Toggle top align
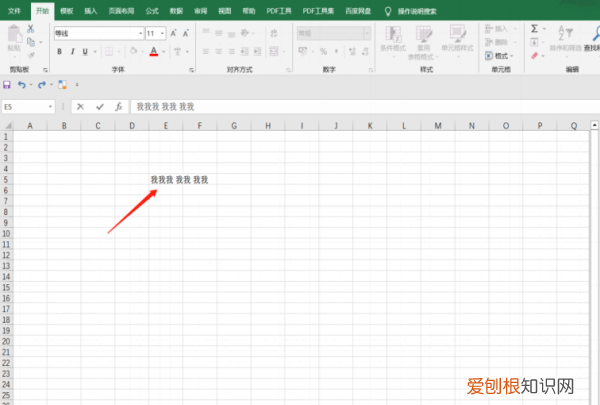 point(206,33)
